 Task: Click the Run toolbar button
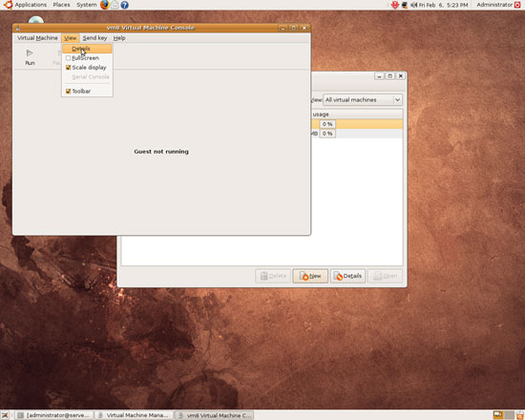coord(30,57)
